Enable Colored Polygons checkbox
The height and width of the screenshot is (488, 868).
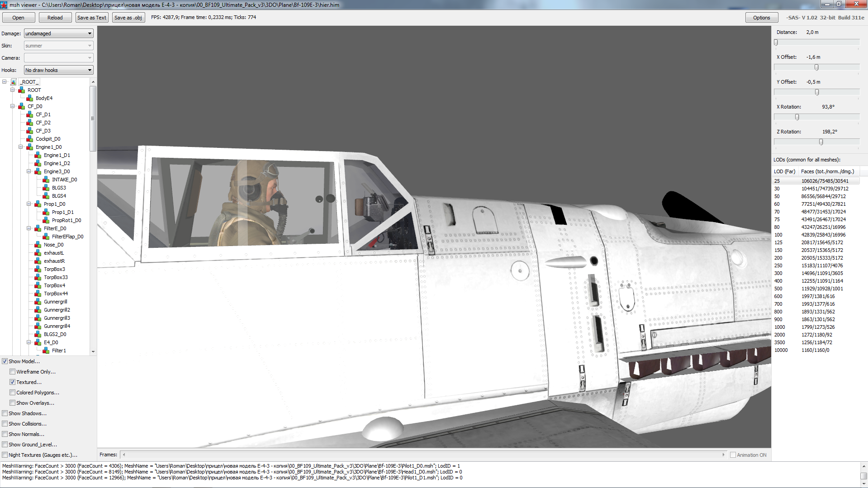(x=13, y=393)
